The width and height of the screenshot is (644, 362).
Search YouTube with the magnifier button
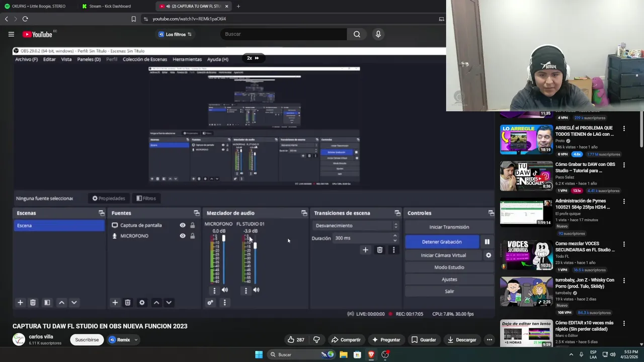[357, 34]
